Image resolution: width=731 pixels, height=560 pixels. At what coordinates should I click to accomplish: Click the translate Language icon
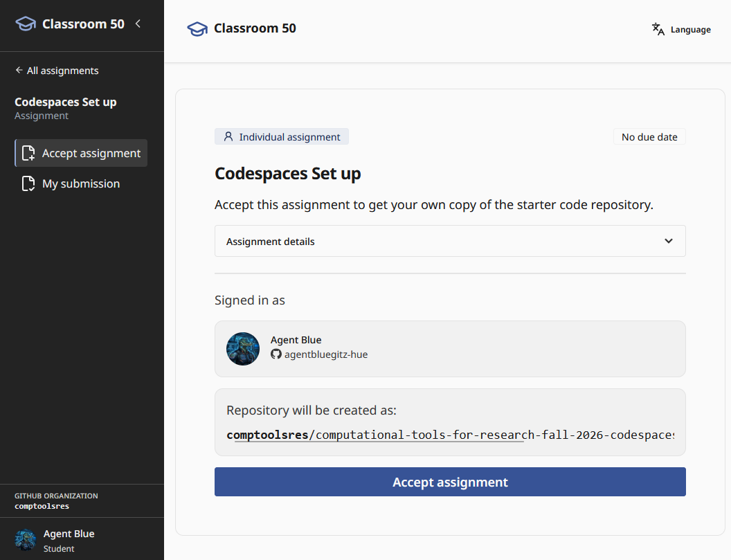click(x=658, y=29)
